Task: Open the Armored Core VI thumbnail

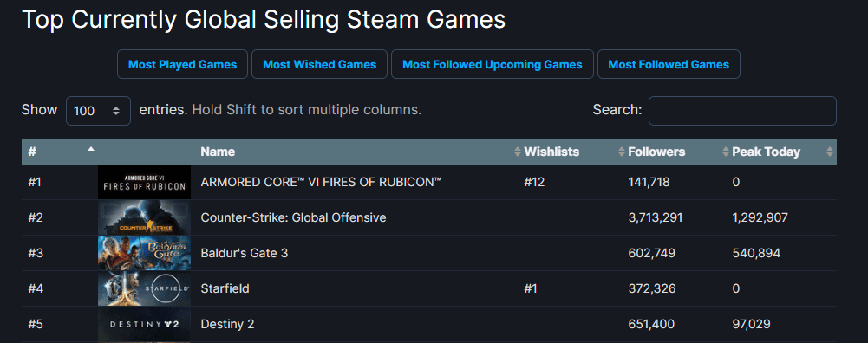Action: (x=145, y=182)
